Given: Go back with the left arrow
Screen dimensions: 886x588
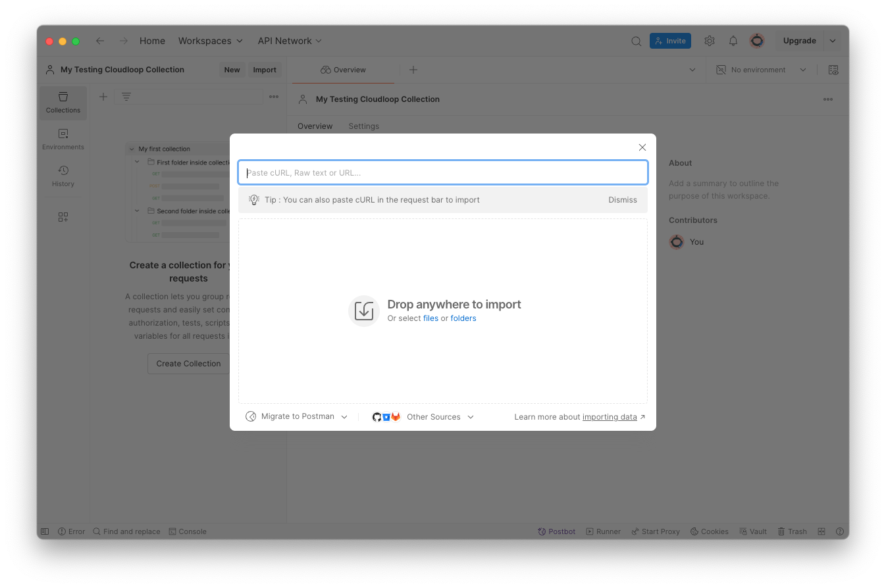Looking at the screenshot, I should point(100,41).
